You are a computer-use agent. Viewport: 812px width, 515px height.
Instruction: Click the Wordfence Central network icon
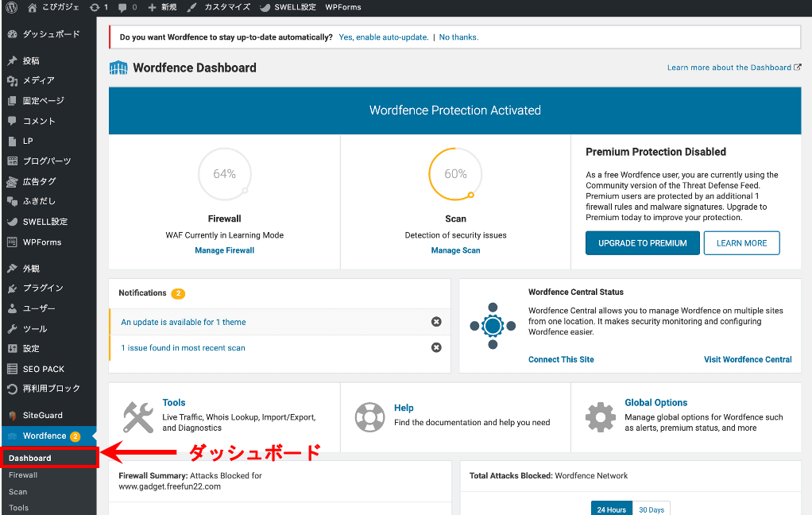click(493, 326)
